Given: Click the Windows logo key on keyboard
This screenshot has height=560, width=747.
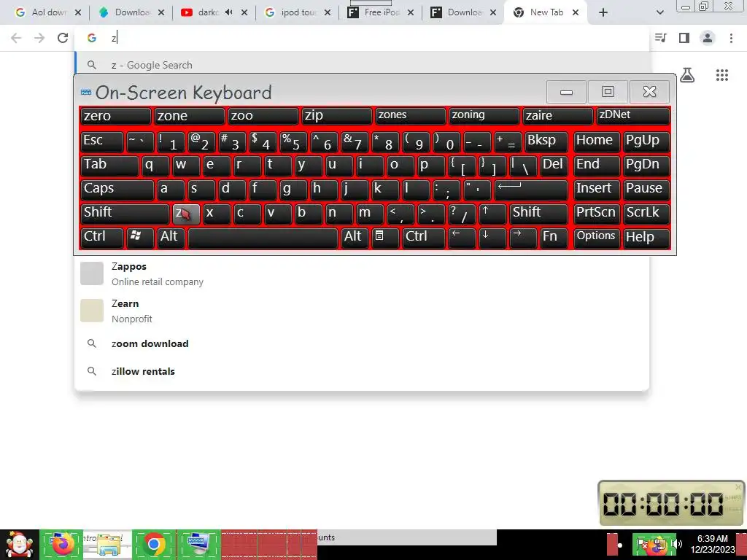Looking at the screenshot, I should tap(140, 237).
